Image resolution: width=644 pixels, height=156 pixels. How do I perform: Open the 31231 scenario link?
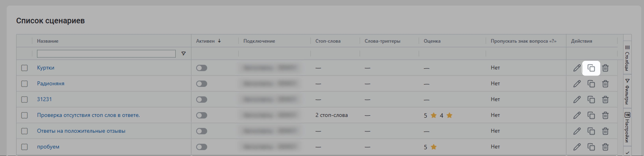coord(44,99)
